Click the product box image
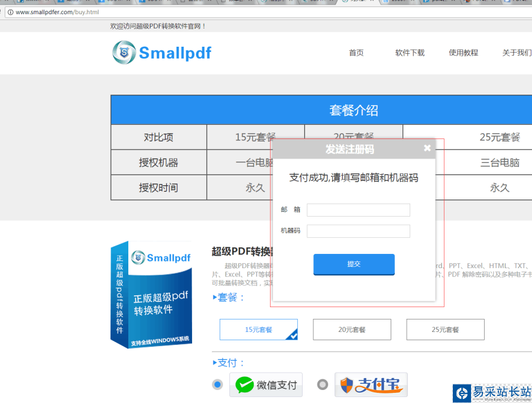 [x=151, y=295]
